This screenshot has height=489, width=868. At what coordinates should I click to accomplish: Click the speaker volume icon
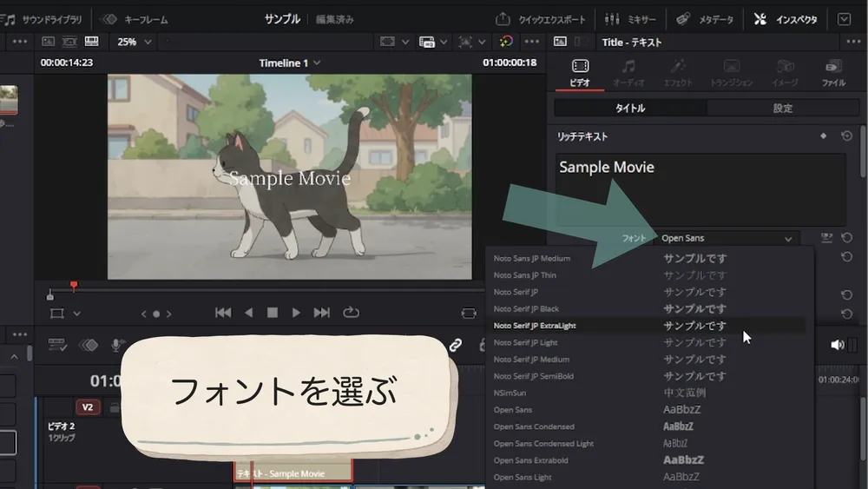pos(837,345)
